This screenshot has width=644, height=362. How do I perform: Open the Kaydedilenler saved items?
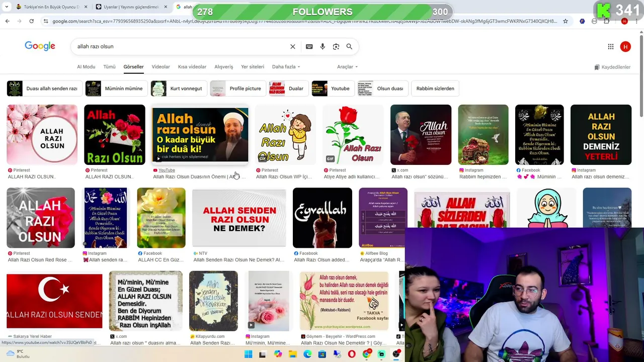[612, 67]
